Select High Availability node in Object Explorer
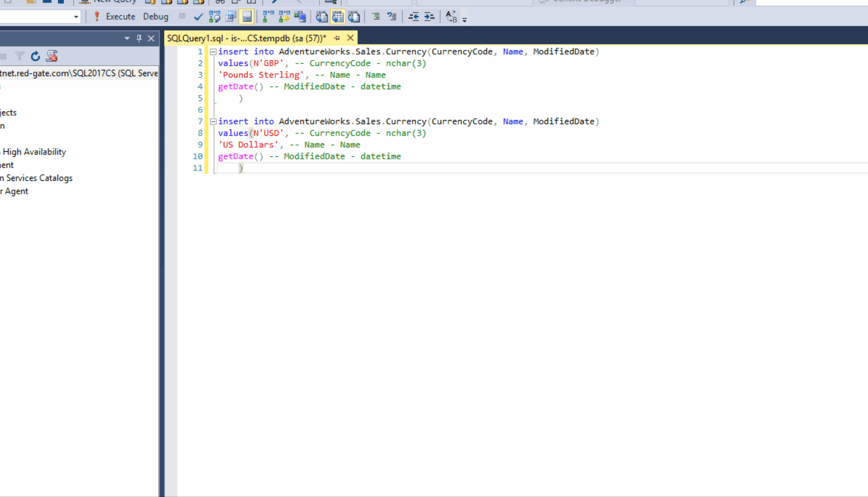Image resolution: width=868 pixels, height=497 pixels. pyautogui.click(x=34, y=152)
